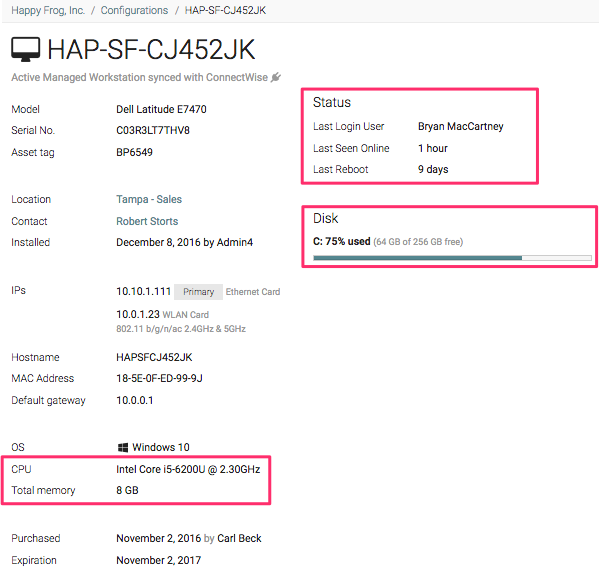The width and height of the screenshot is (599, 585).
Task: Click the Ethernet Card label
Action: [x=253, y=292]
